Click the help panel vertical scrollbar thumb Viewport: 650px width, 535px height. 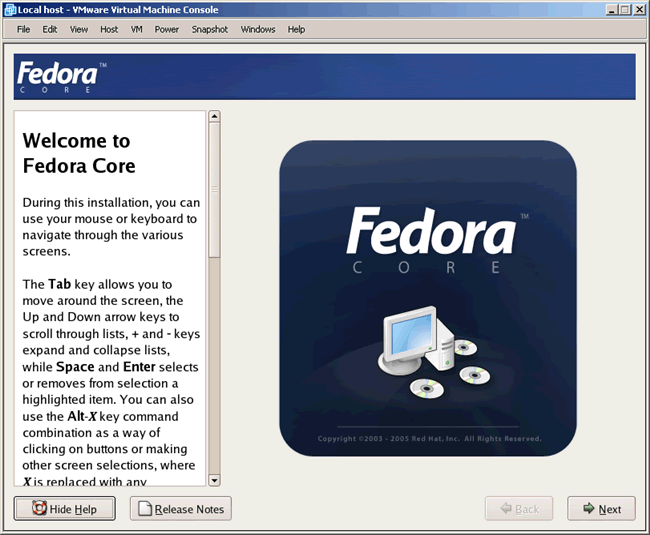point(214,192)
